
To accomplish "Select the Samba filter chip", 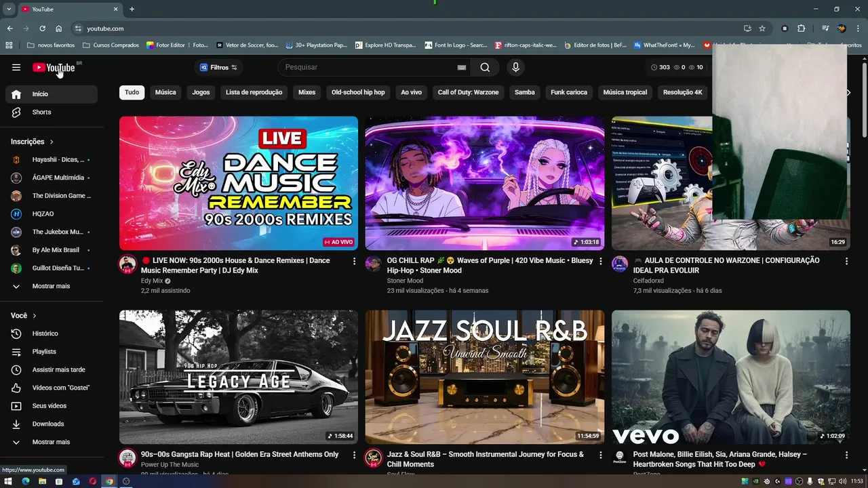I will coord(525,92).
